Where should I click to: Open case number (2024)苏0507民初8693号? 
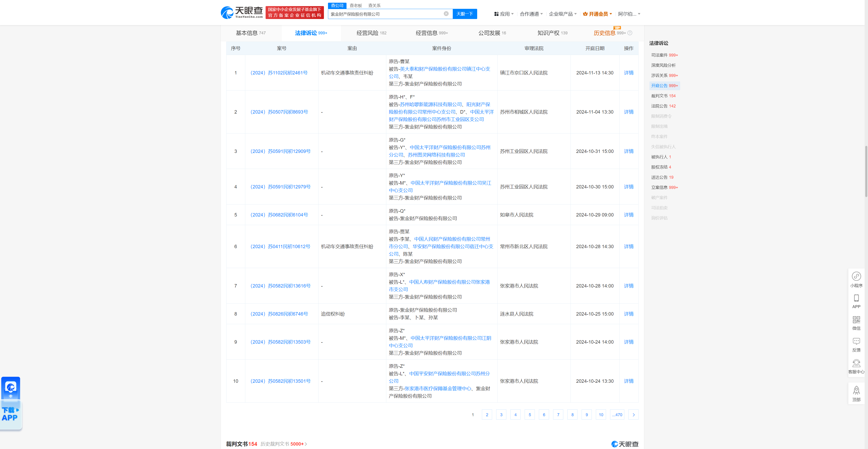pos(279,112)
